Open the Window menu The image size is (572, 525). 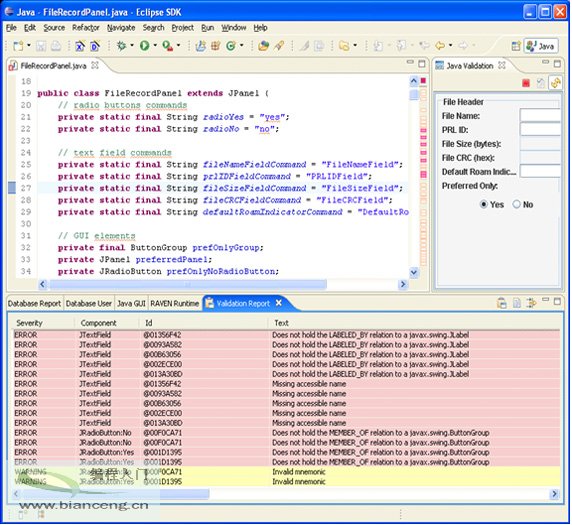pyautogui.click(x=234, y=28)
